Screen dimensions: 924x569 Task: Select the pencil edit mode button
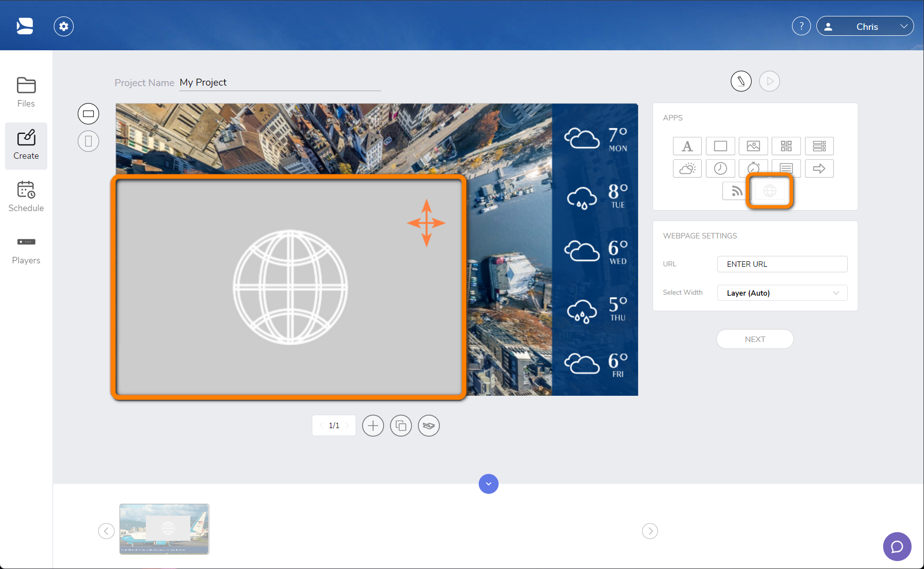(741, 81)
